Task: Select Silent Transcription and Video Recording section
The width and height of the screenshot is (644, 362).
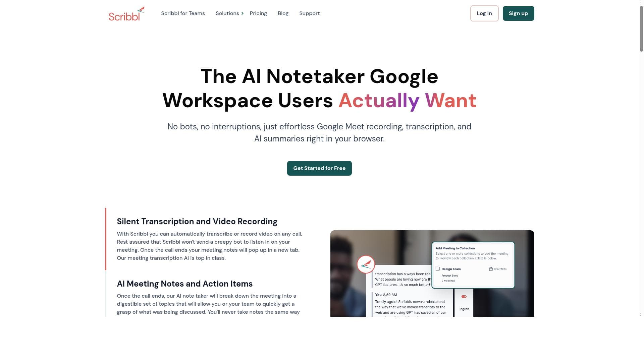Action: [x=197, y=222]
